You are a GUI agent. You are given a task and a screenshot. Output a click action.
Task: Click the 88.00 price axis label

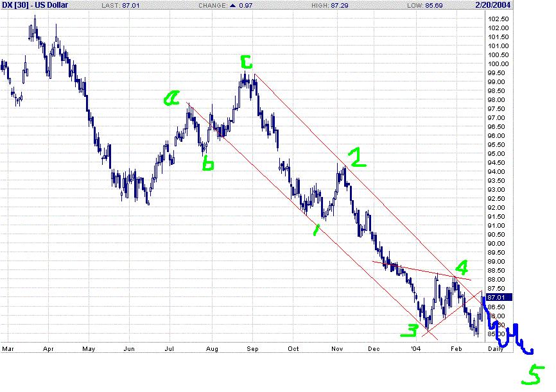pos(496,279)
